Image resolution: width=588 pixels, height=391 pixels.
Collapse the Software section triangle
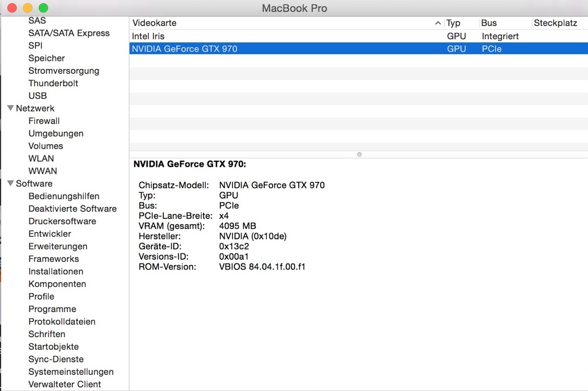tap(10, 183)
